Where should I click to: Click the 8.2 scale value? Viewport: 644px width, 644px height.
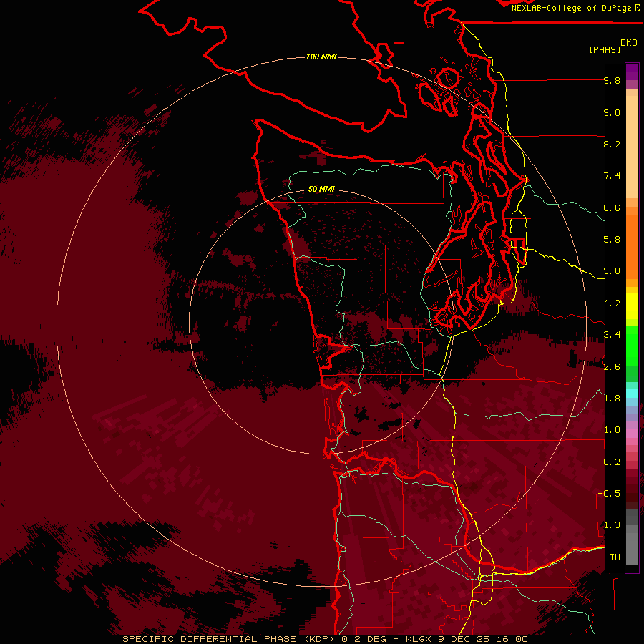pyautogui.click(x=612, y=144)
